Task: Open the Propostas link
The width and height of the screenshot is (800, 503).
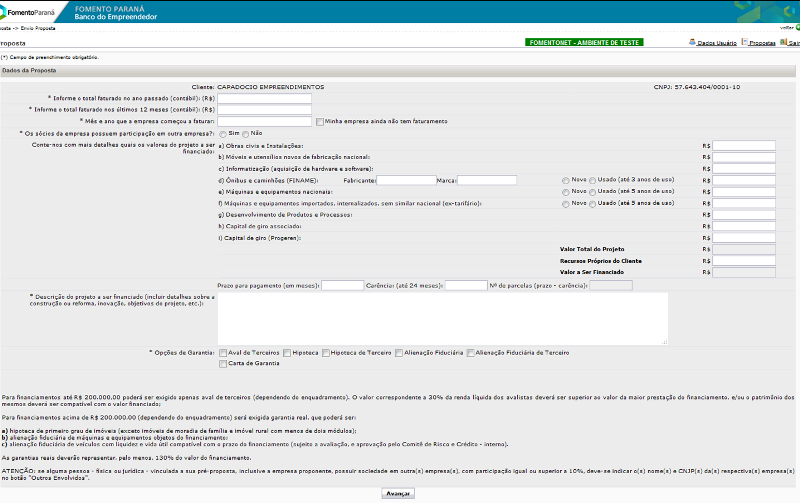Action: tap(762, 43)
